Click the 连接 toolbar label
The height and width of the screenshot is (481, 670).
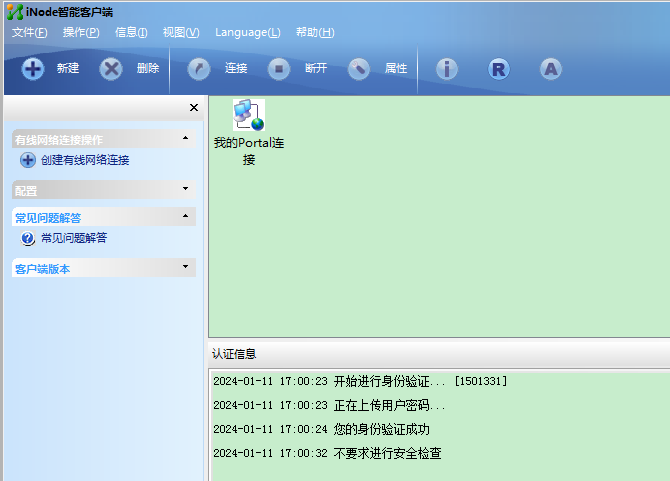tap(236, 68)
